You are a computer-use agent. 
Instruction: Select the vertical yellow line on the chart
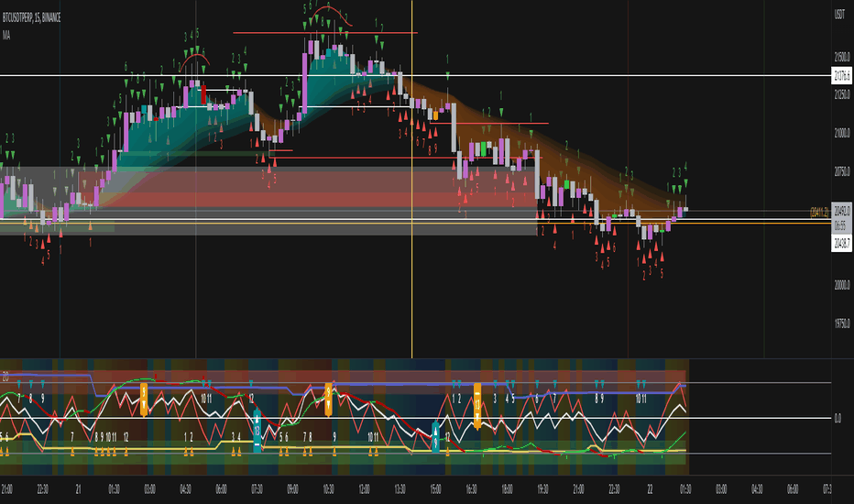pos(411,179)
